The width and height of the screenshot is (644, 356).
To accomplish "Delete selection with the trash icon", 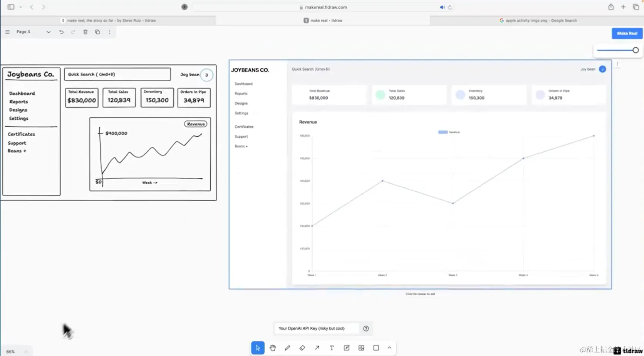I will point(86,32).
